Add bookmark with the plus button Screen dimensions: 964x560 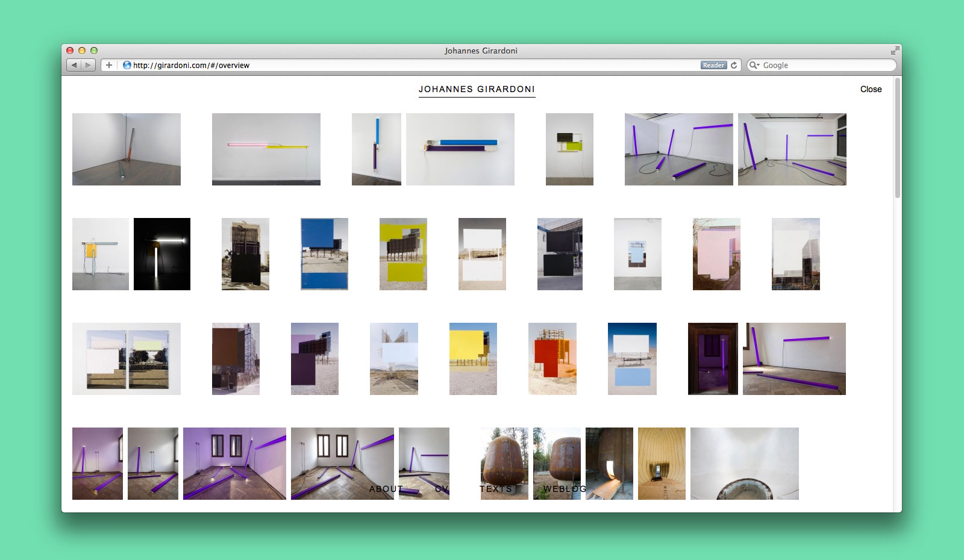point(109,65)
